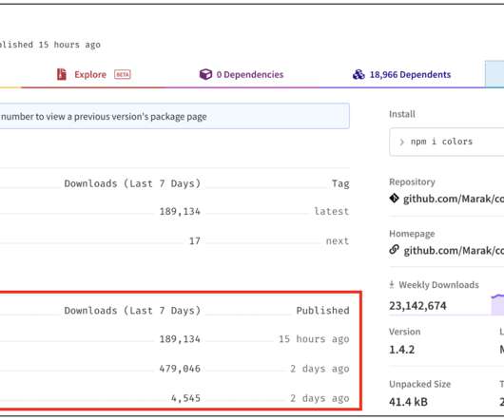The width and height of the screenshot is (504, 420).
Task: Click the Dependents cubes icon
Action: 359,74
